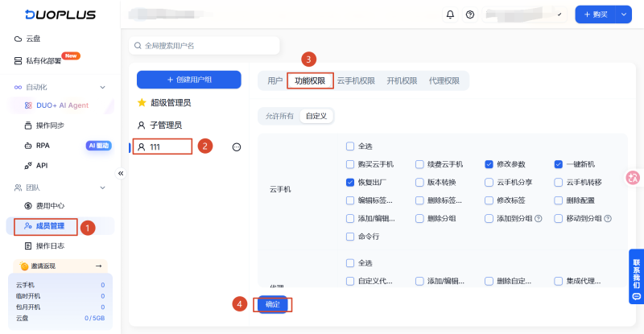Click the search magnifier icon

pos(138,46)
